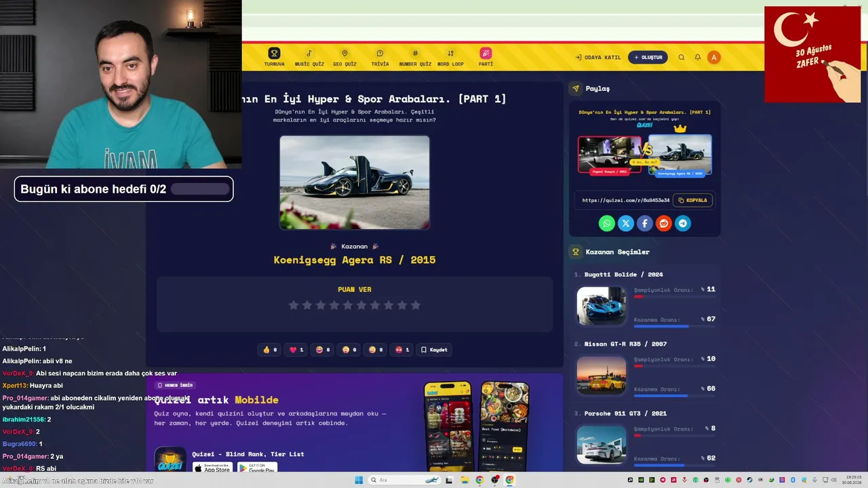
Task: Go to the Geo Quiz section
Action: pyautogui.click(x=344, y=57)
